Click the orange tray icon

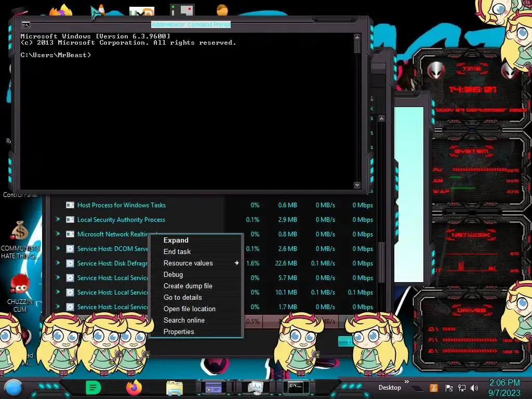tap(434, 388)
